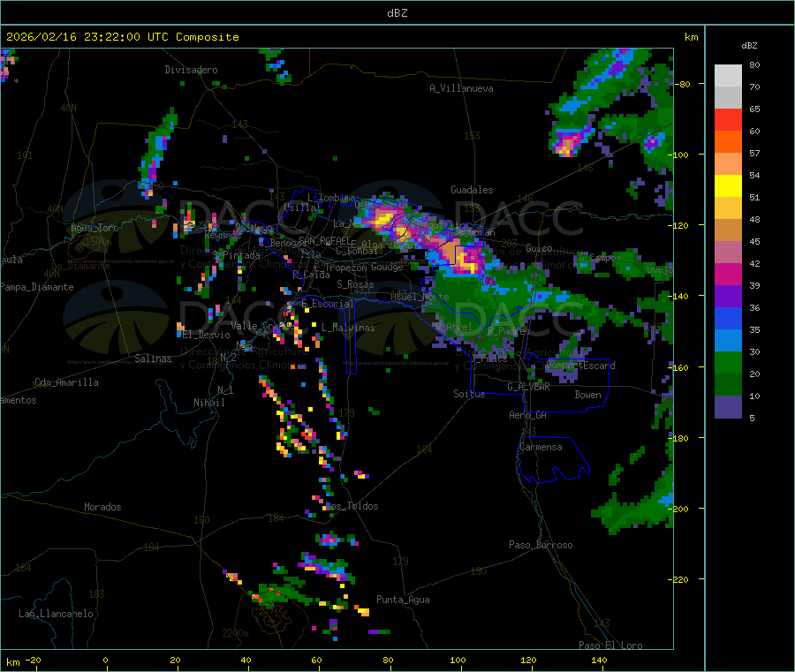The height and width of the screenshot is (672, 795).
Task: Click the Cda_Amarilla map label
Action: point(66,382)
